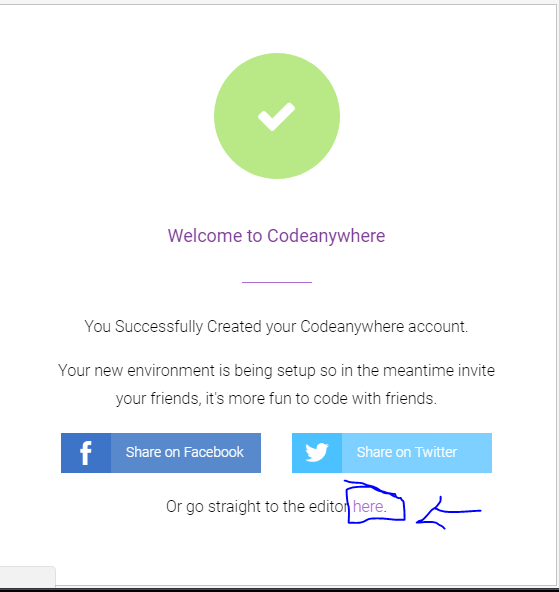
Task: Click the white checkmark success icon
Action: coord(277,116)
